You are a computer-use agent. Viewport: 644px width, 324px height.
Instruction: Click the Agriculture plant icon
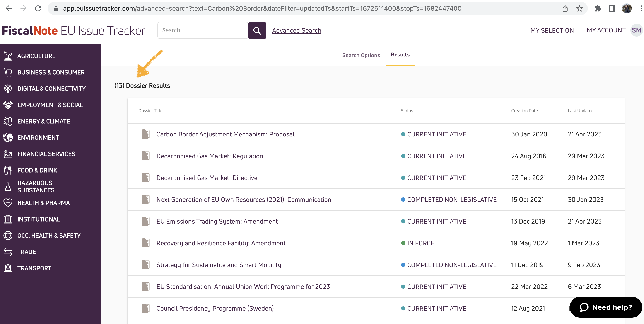[x=8, y=56]
